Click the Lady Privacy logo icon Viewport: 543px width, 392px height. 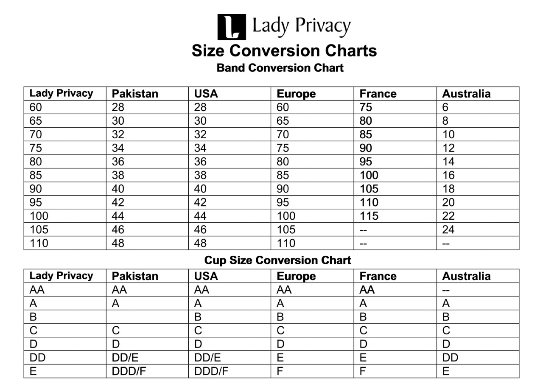point(231,27)
